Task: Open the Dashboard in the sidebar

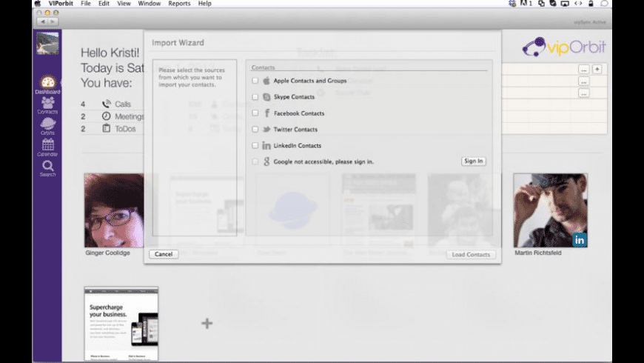Action: click(47, 83)
